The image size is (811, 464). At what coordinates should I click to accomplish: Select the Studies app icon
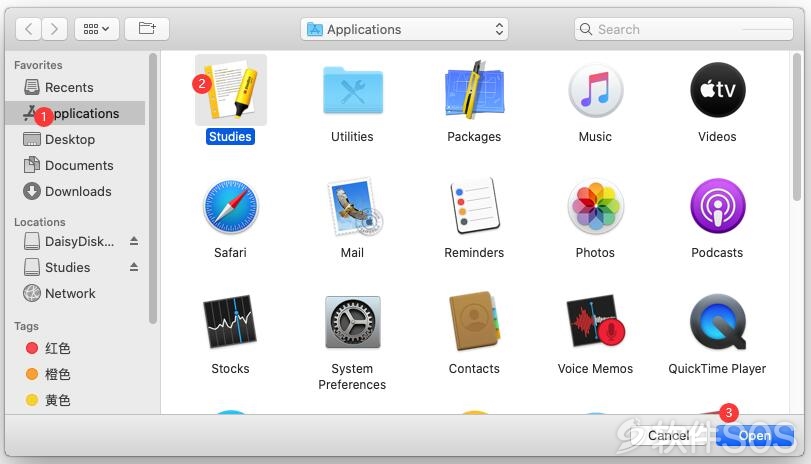point(231,89)
